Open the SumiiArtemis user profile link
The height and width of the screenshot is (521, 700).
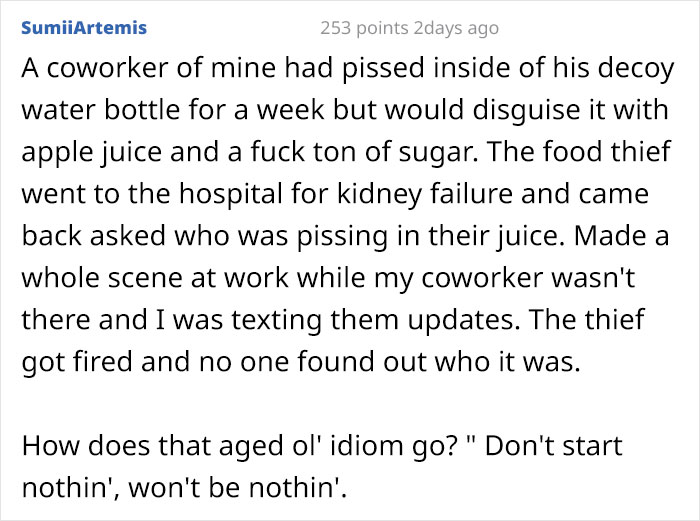click(x=83, y=28)
